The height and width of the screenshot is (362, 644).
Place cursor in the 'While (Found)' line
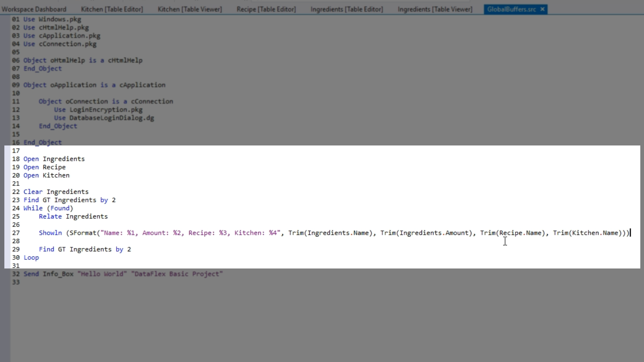click(x=48, y=208)
